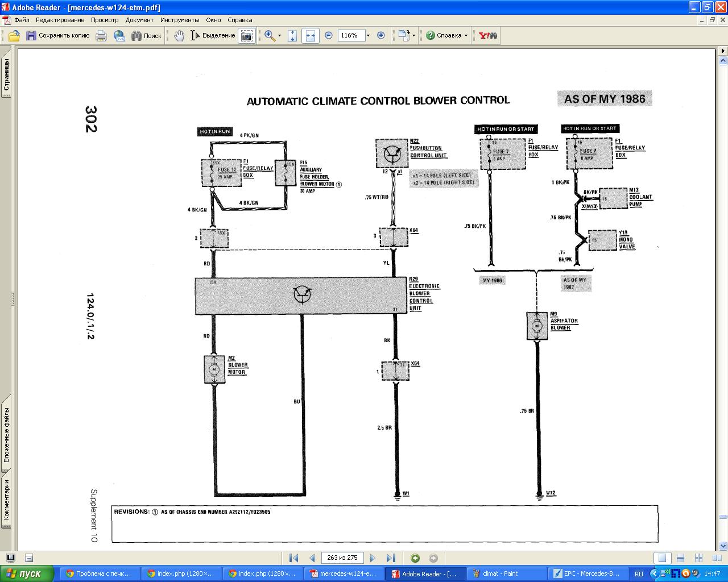Click the Zoom out minus button
Viewport: 728px width, 582px height.
pos(329,35)
